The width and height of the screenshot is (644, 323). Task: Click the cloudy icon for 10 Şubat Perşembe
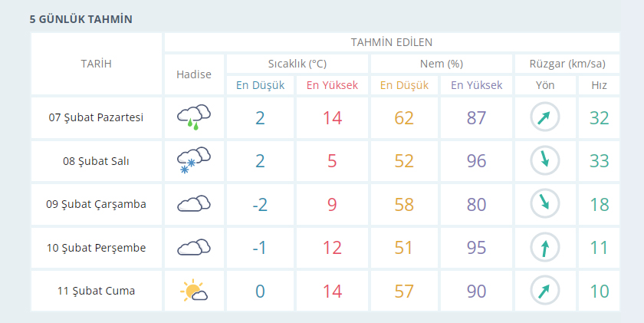194,247
